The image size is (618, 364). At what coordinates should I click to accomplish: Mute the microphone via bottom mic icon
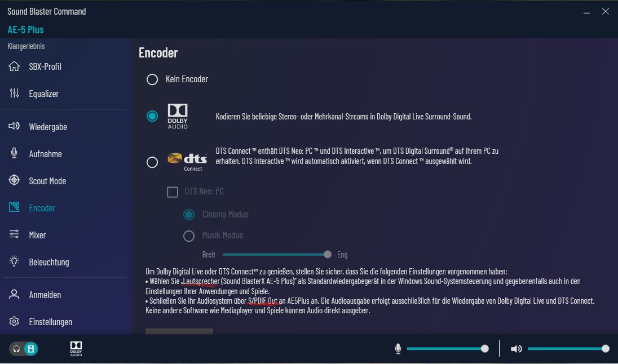click(398, 349)
